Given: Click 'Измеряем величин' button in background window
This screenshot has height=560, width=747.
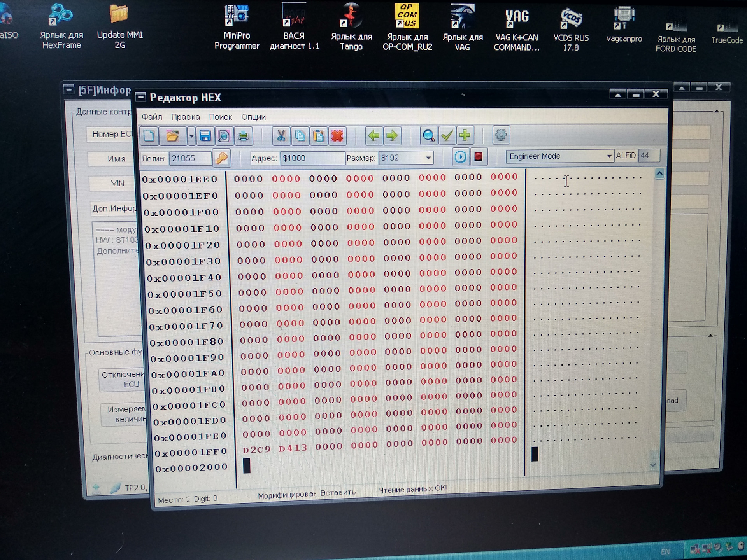Looking at the screenshot, I should [124, 414].
